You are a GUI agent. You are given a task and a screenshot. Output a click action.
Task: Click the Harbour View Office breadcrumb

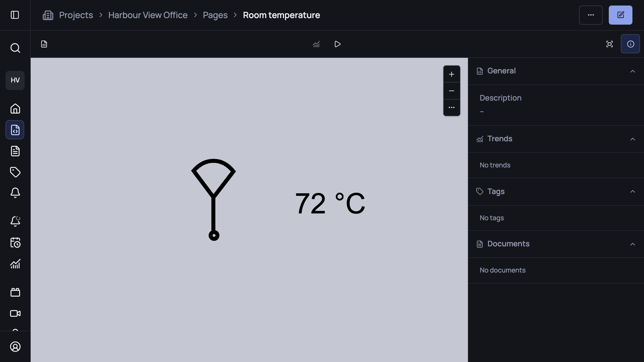pyautogui.click(x=148, y=15)
